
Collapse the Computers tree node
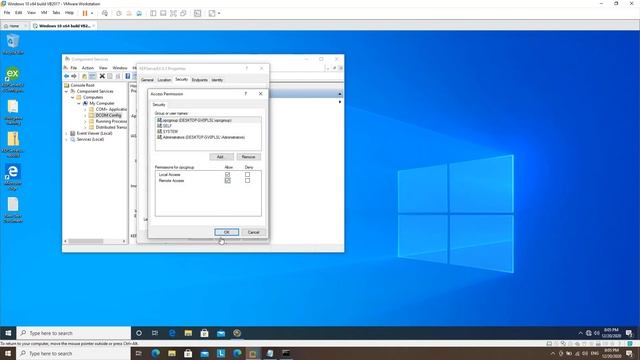point(73,98)
